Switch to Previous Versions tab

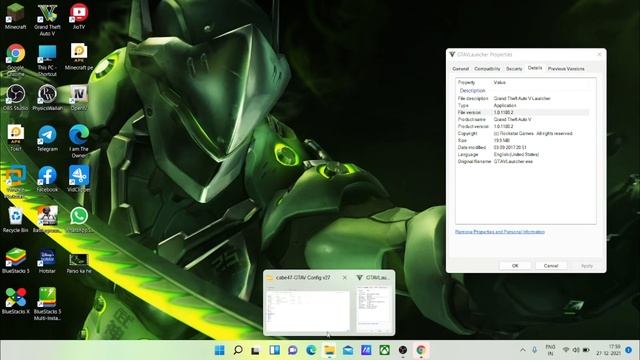coord(566,69)
